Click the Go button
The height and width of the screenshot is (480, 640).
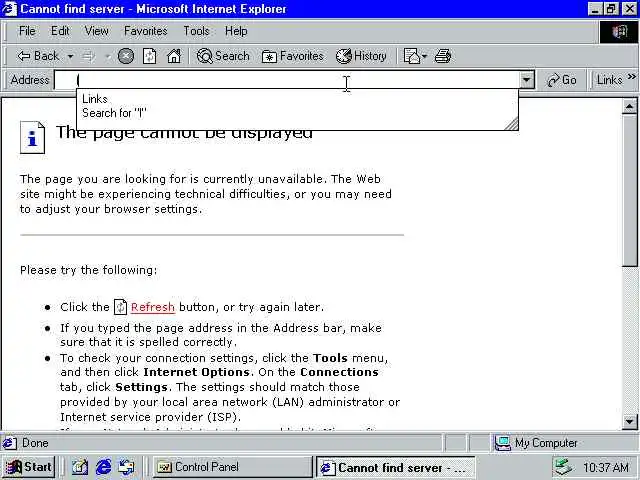coord(562,80)
